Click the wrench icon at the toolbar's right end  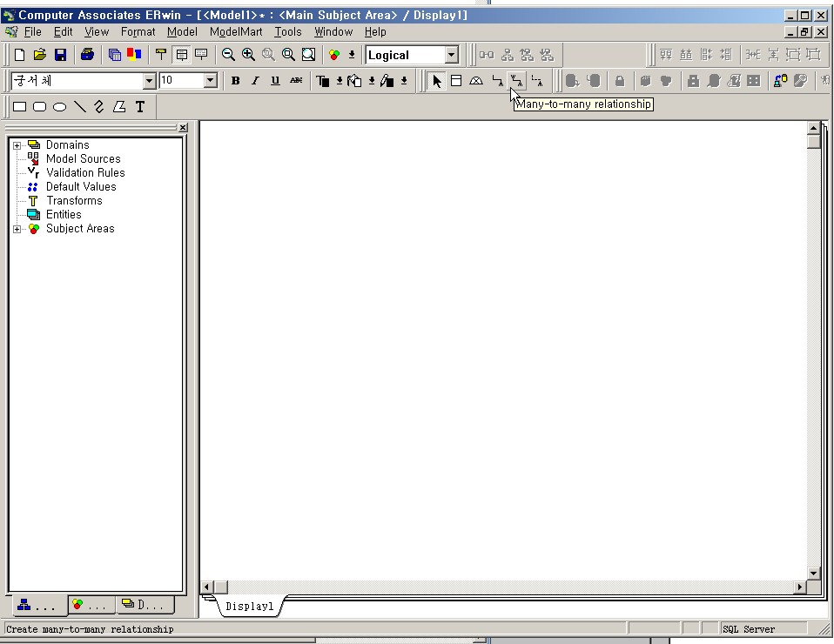pyautogui.click(x=801, y=81)
